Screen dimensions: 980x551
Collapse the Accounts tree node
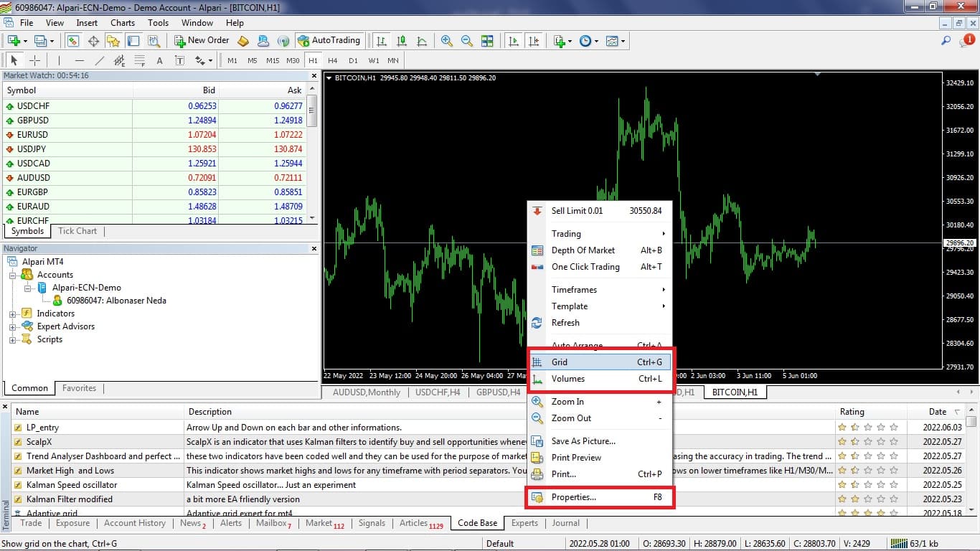12,275
